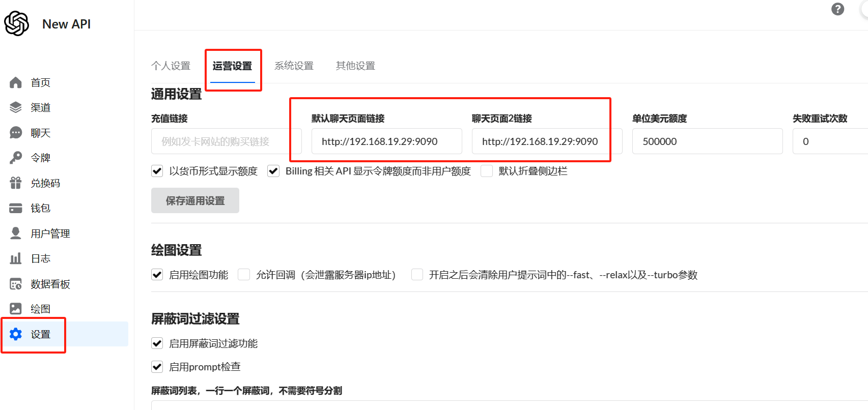Screen dimensions: 868x410
Task: Enable the --fast/--relax/--turbo clearing checkbox
Action: tap(417, 275)
